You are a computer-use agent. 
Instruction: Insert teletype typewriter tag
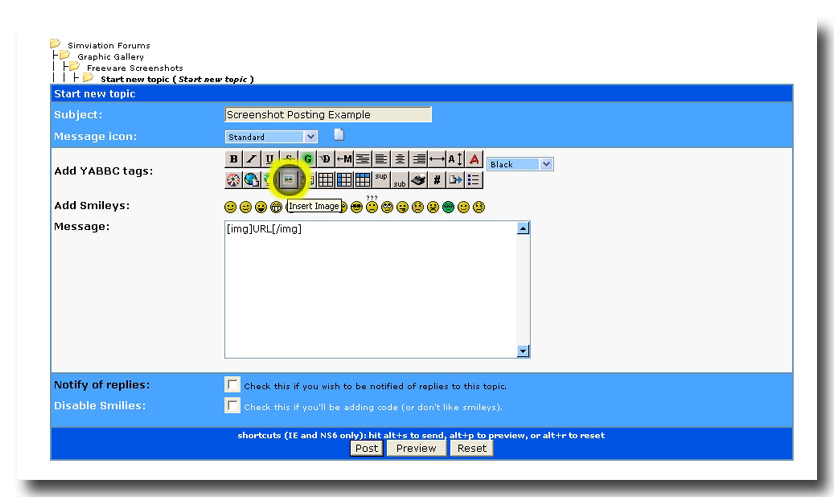click(x=419, y=180)
